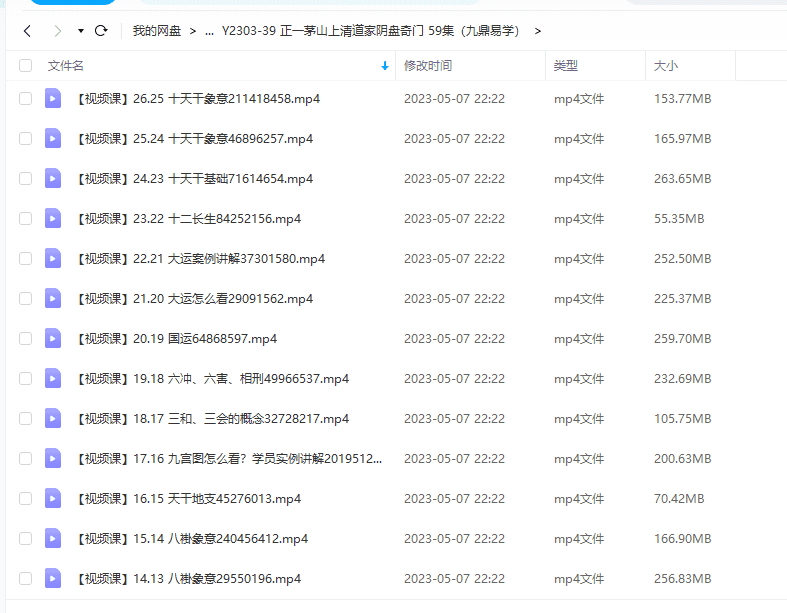787x613 pixels.
Task: Tick the checkbox for 15.14 八卦象意 file
Action: pyautogui.click(x=25, y=538)
